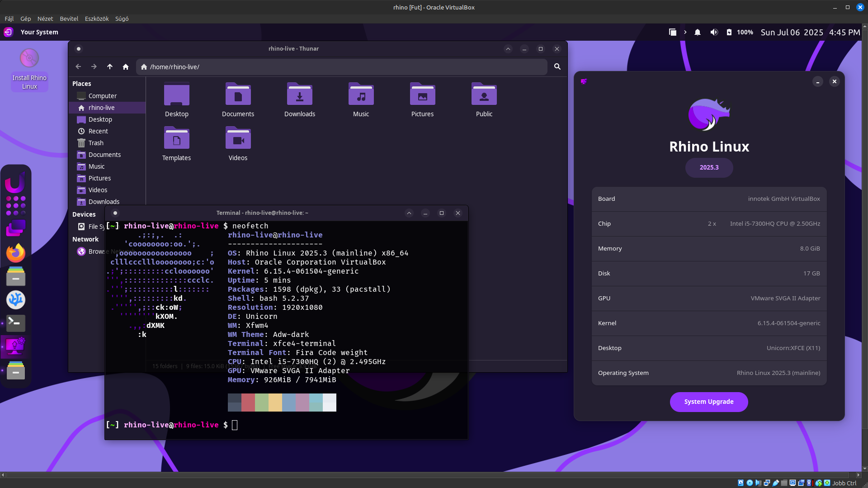Select Pictures in Places sidebar

107,178
